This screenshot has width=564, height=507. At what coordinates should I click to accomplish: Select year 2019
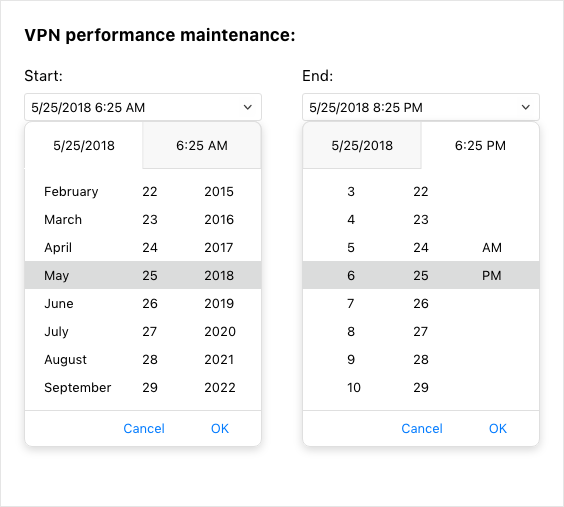pyautogui.click(x=219, y=303)
